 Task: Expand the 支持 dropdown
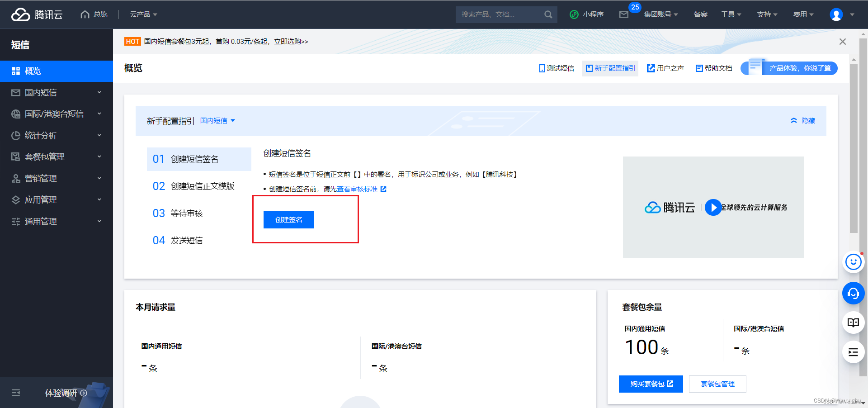767,14
